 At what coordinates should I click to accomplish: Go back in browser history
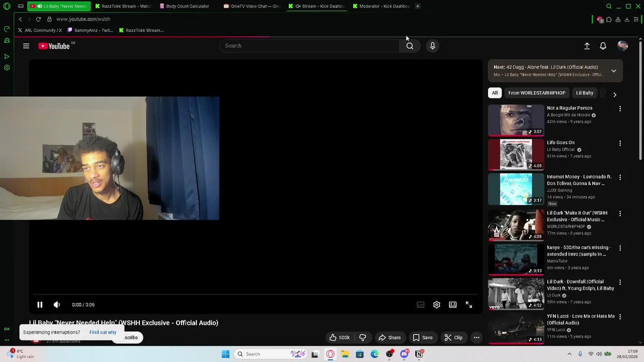click(20, 19)
